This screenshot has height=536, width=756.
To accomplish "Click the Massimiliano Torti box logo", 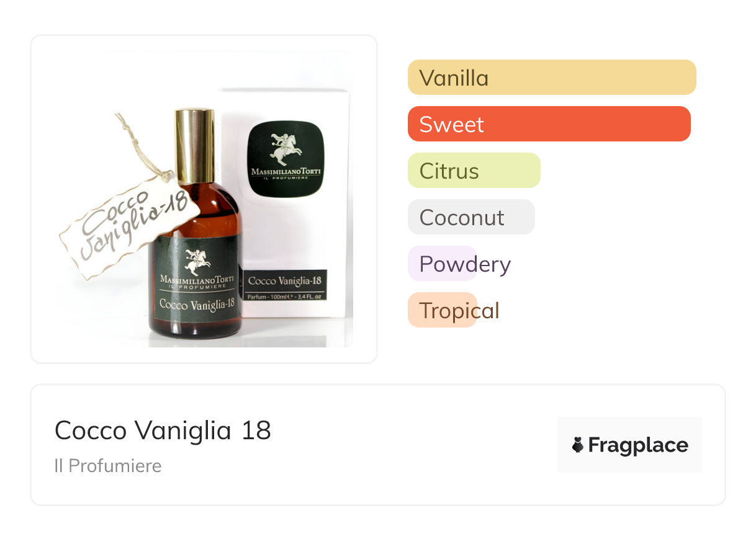I will pyautogui.click(x=286, y=159).
